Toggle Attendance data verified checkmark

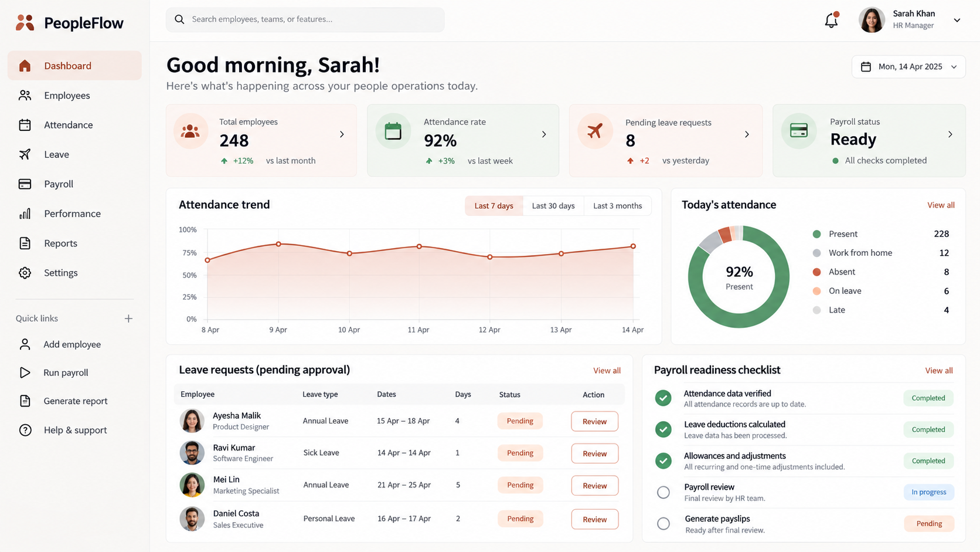point(663,398)
